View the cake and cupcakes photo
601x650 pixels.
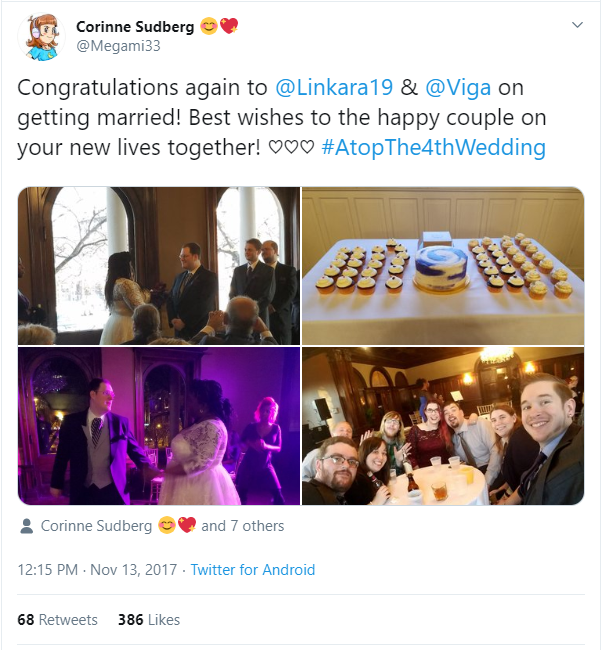click(443, 266)
